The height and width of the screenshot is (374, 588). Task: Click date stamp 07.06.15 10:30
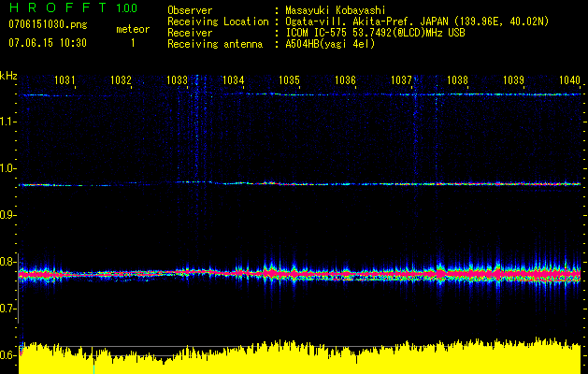(x=48, y=43)
